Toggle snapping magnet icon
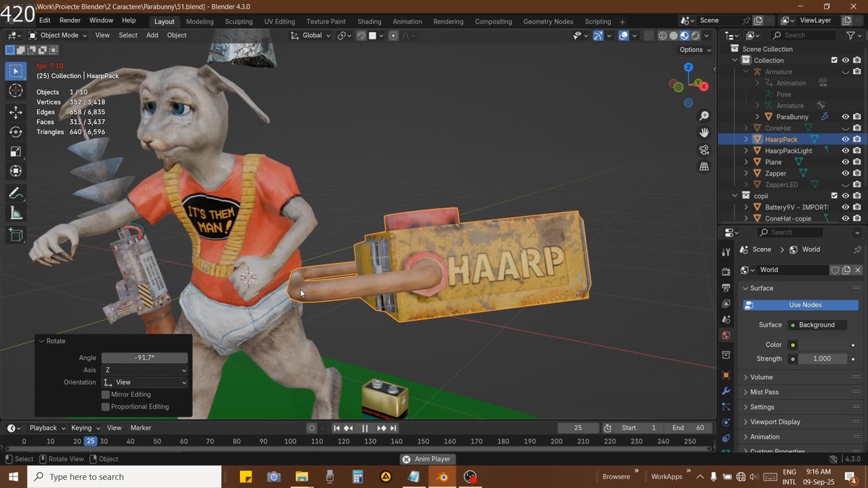 (x=361, y=35)
